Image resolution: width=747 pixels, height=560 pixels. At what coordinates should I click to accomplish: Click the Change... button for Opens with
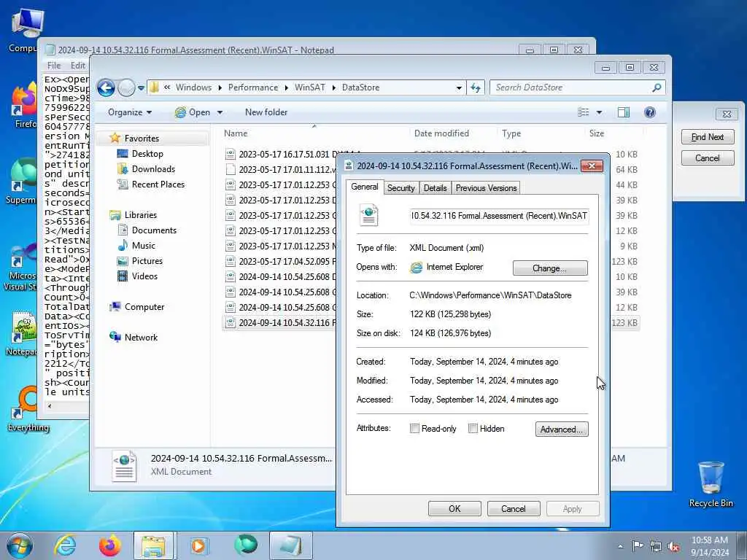pyautogui.click(x=550, y=268)
